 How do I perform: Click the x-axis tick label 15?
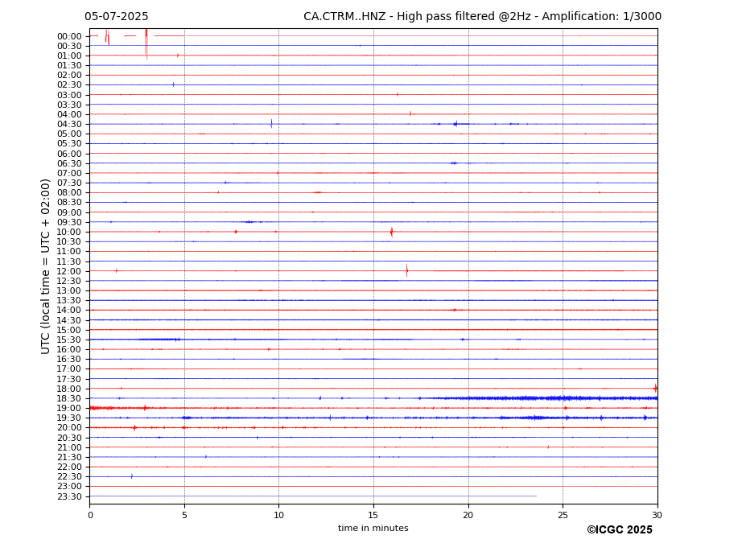[x=373, y=515]
